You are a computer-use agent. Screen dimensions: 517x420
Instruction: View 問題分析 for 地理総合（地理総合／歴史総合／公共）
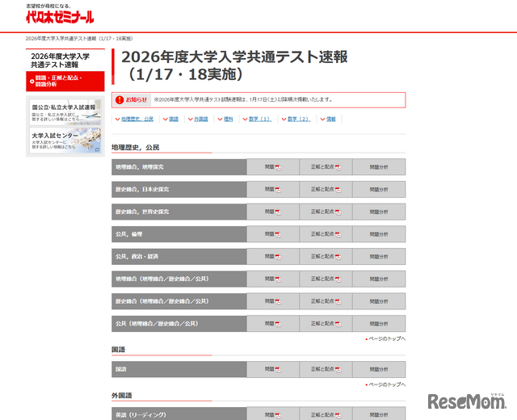(379, 279)
